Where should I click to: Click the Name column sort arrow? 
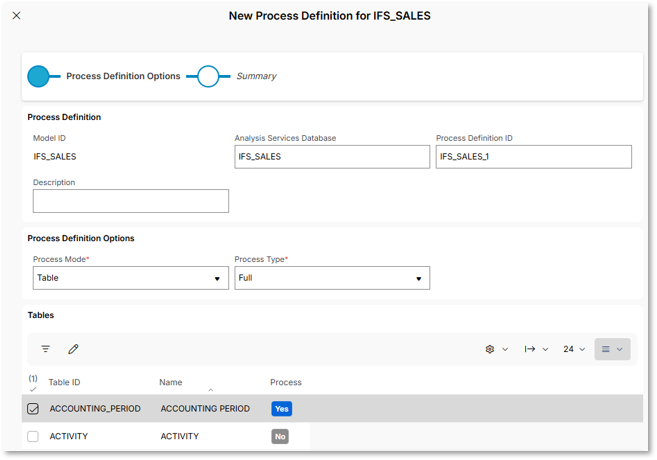point(211,390)
